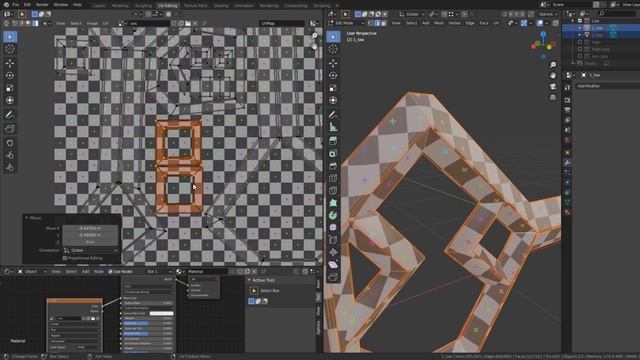Select the UV Relax sculpt tool
This screenshot has width=640, height=360.
[x=10, y=155]
